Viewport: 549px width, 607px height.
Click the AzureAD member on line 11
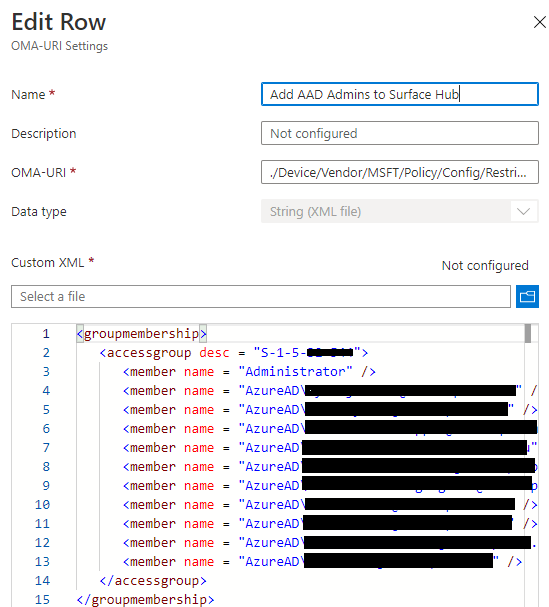point(330,524)
